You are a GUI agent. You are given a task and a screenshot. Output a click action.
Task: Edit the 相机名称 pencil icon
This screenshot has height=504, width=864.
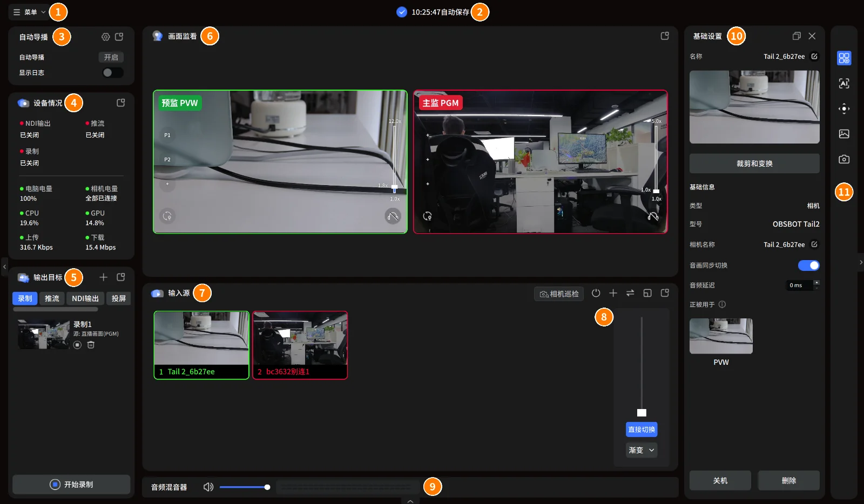pyautogui.click(x=814, y=244)
